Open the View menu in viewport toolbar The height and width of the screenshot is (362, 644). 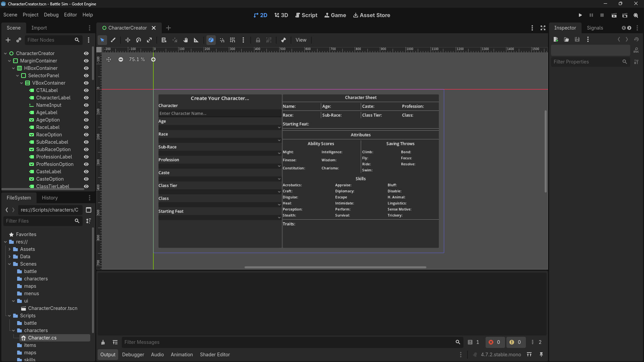[301, 40]
